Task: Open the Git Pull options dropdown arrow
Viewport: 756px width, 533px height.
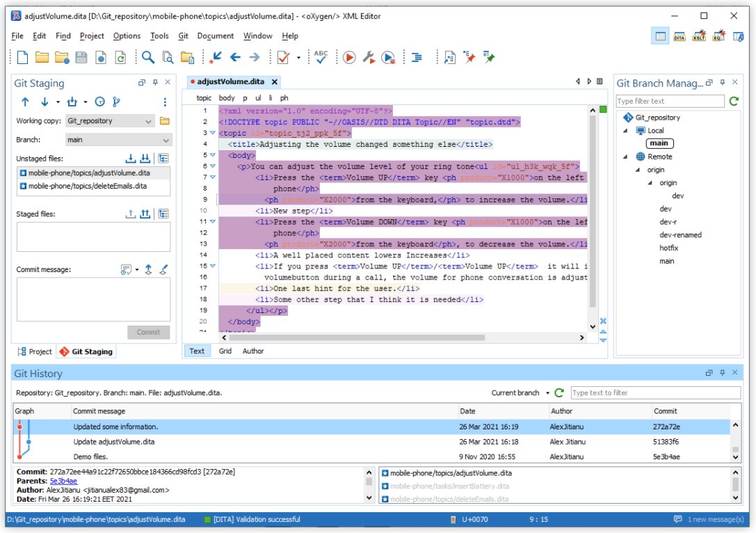Action: pos(58,102)
